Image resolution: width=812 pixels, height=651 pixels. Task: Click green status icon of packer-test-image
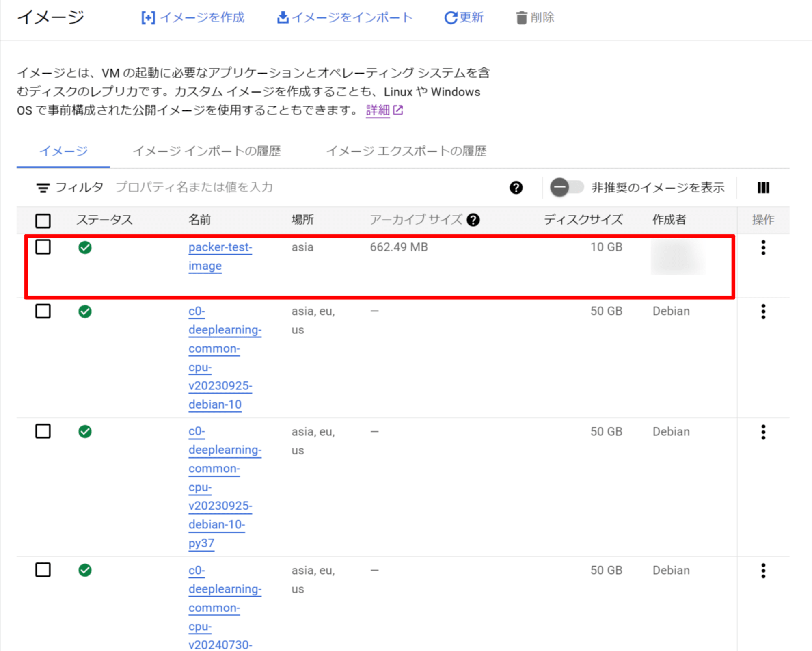[85, 247]
